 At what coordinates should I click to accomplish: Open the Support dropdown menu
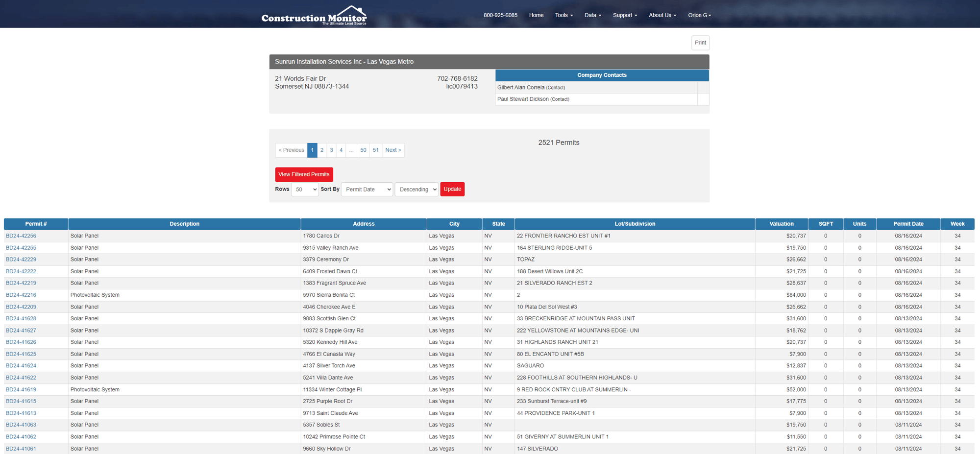point(625,15)
